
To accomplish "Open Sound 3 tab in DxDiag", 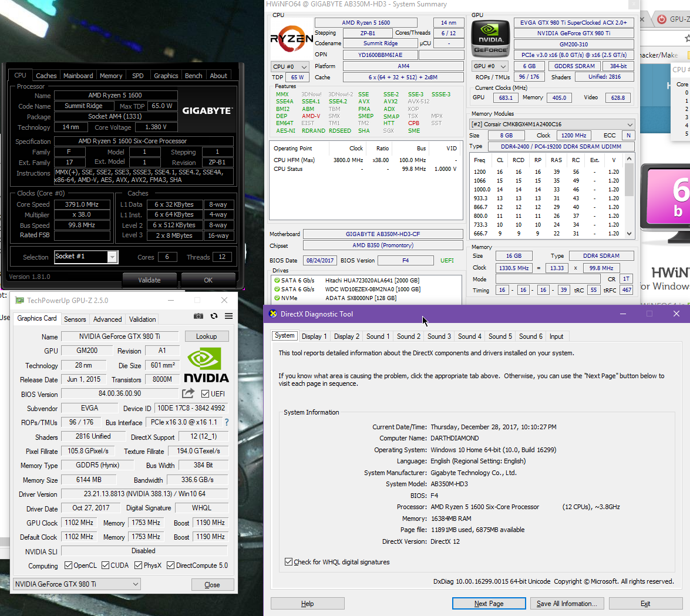I will pos(439,336).
